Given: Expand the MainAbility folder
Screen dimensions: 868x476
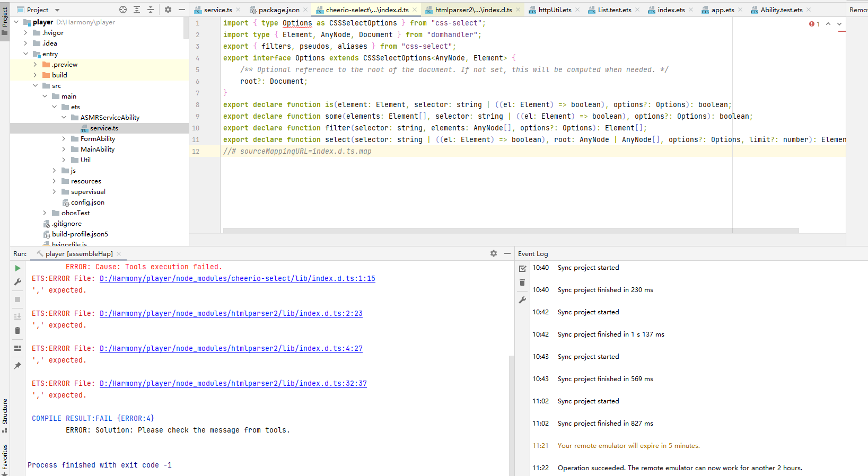Looking at the screenshot, I should point(64,149).
